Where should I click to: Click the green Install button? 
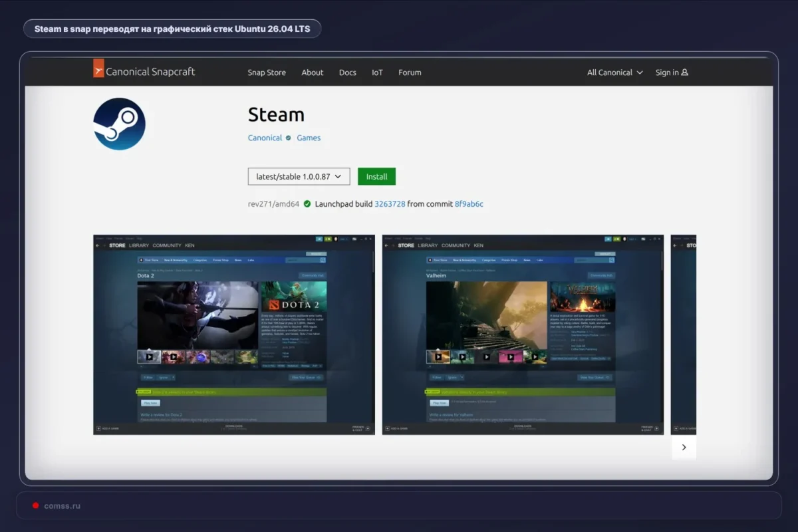pos(376,176)
